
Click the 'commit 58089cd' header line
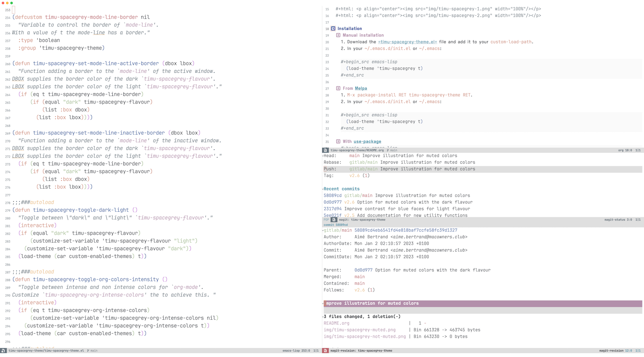pyautogui.click(x=336, y=225)
